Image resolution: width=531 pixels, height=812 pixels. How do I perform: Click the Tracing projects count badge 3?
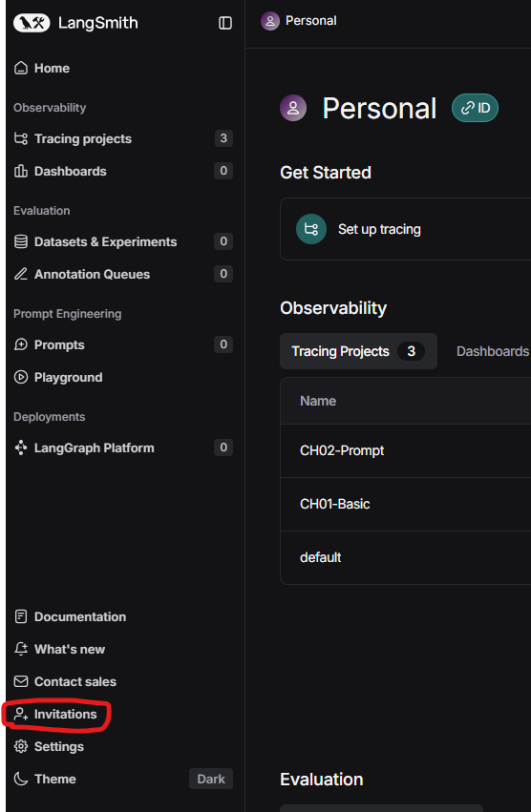[223, 138]
